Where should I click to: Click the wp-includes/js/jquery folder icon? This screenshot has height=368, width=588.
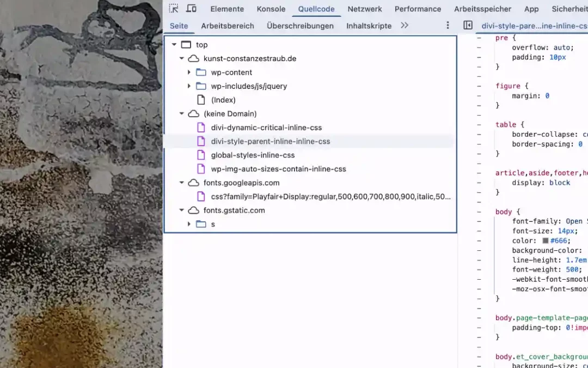coord(201,86)
